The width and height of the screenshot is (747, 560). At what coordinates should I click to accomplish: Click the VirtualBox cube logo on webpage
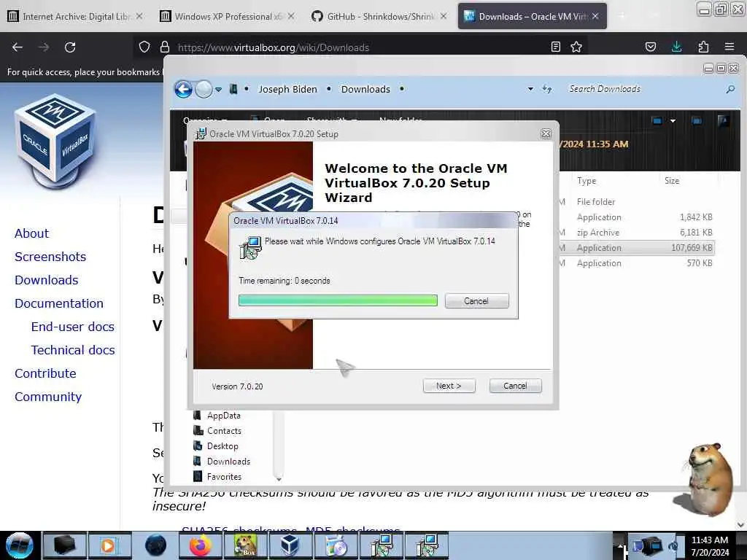pos(55,141)
